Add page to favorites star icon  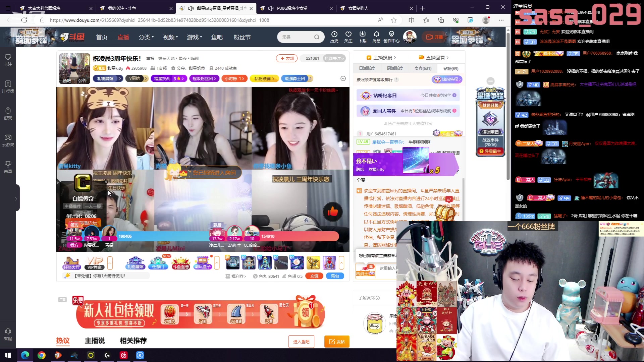(x=394, y=20)
